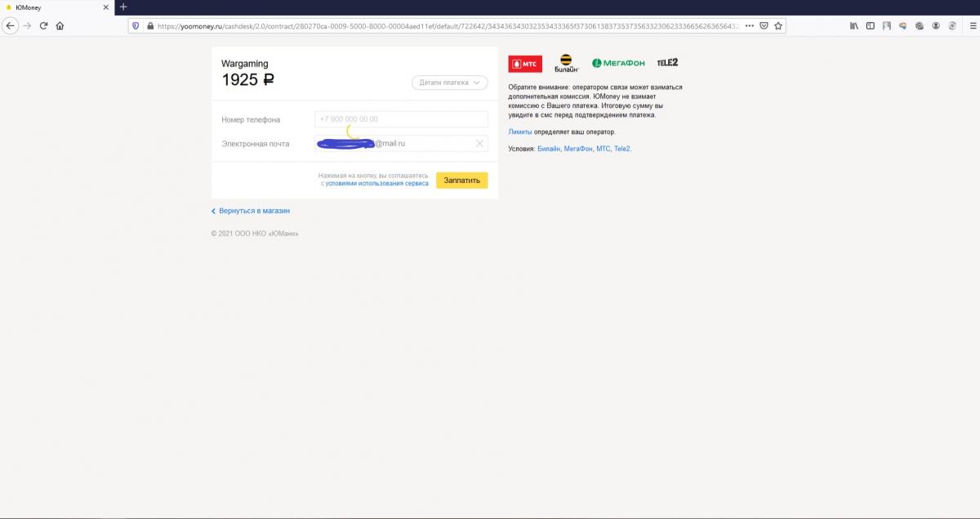Open МегаФон conditions link
This screenshot has width=980, height=519.
[578, 149]
